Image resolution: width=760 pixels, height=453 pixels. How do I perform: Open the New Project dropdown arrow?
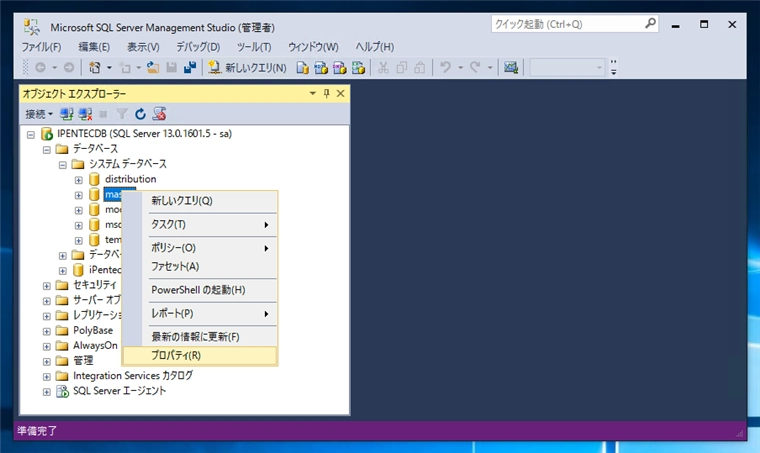tap(109, 67)
